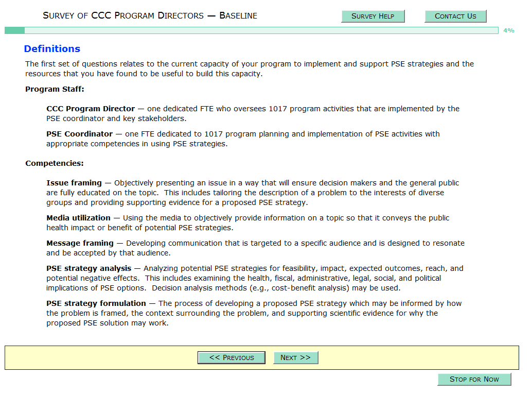This screenshot has height=394, width=532.
Task: Click the 4% progress label
Action: coord(508,30)
